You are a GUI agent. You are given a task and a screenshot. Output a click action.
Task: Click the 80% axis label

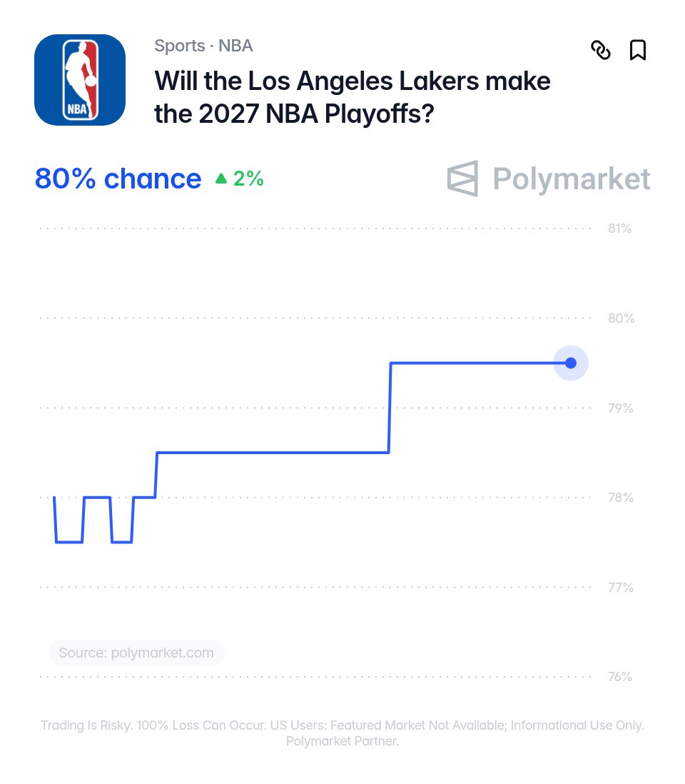tap(621, 318)
